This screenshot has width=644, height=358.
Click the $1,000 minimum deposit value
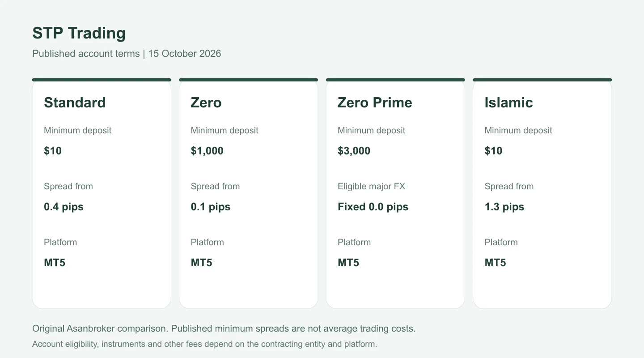click(x=207, y=151)
